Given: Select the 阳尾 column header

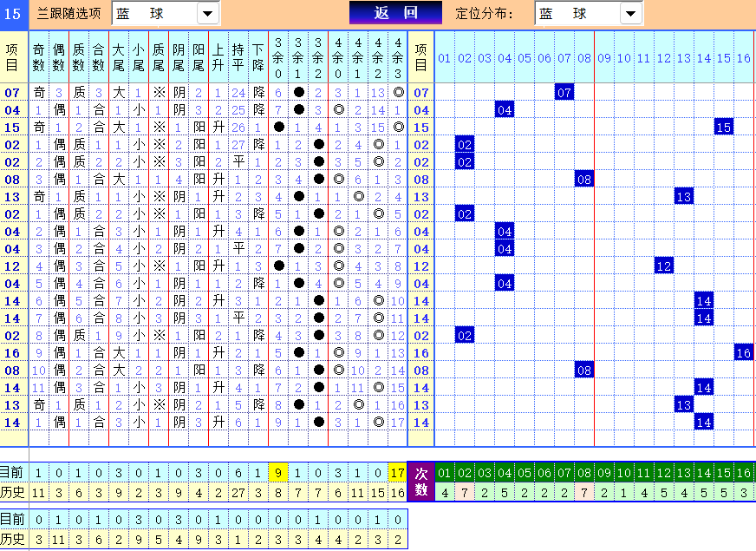Looking at the screenshot, I should pyautogui.click(x=199, y=57).
